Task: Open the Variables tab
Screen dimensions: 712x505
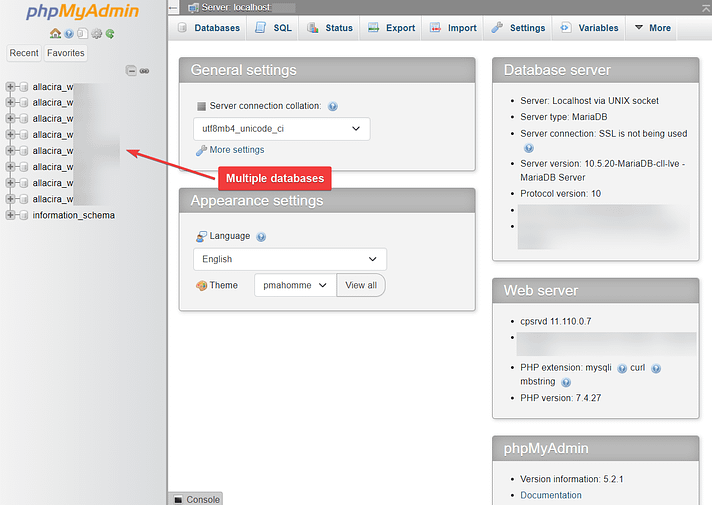Action: click(x=589, y=28)
